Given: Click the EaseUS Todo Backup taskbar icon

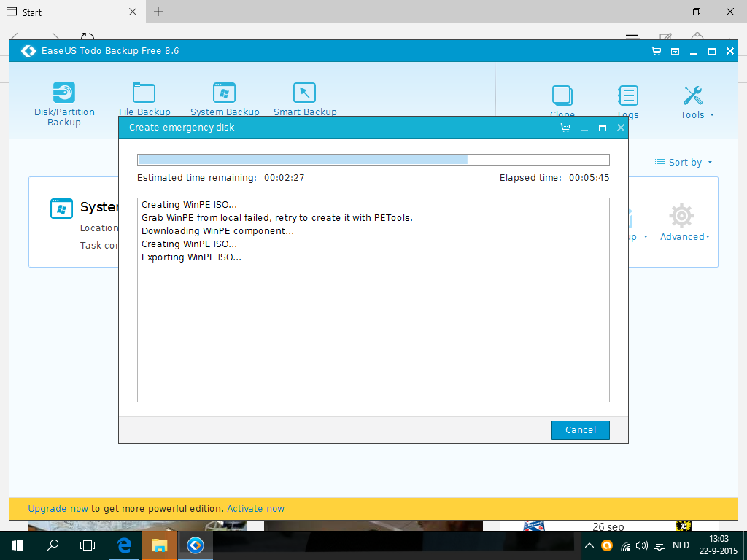Looking at the screenshot, I should coord(196,545).
